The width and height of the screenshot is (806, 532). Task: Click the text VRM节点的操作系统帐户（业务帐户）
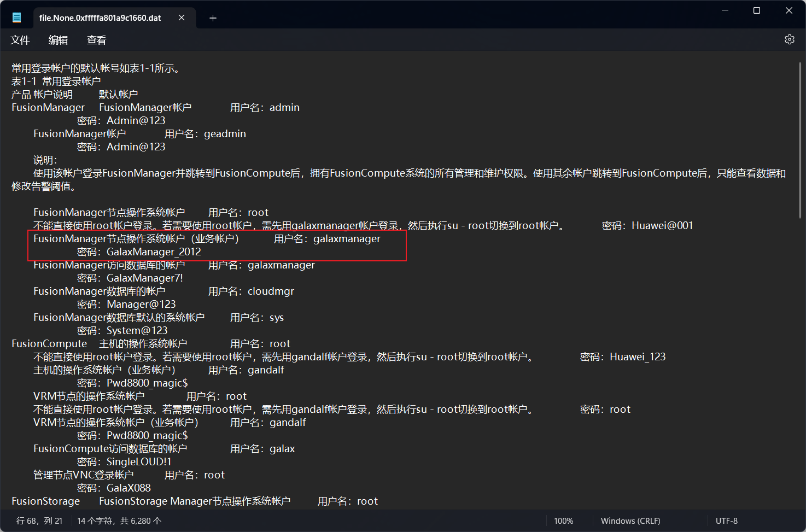[116, 423]
